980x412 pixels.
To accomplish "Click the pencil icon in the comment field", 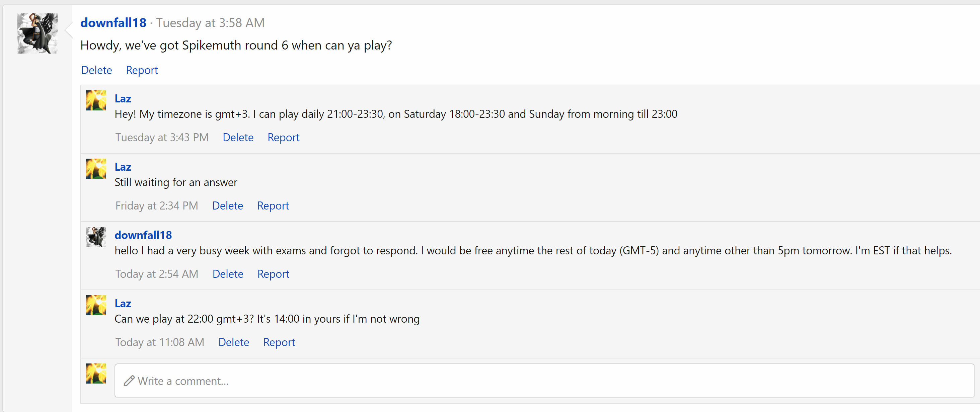I will tap(129, 381).
